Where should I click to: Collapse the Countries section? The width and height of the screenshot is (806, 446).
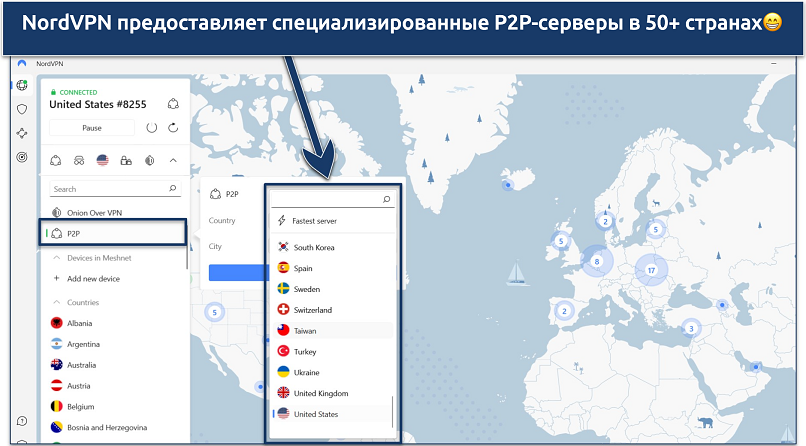click(x=57, y=302)
